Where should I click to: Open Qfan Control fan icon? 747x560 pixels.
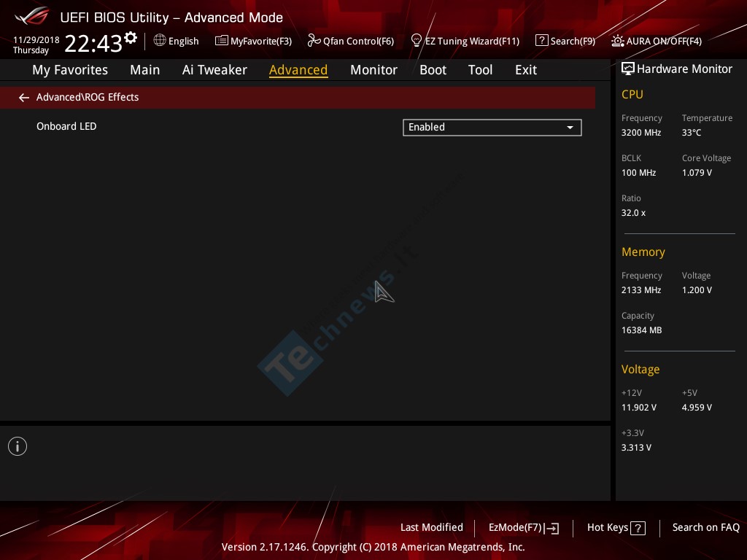point(314,41)
